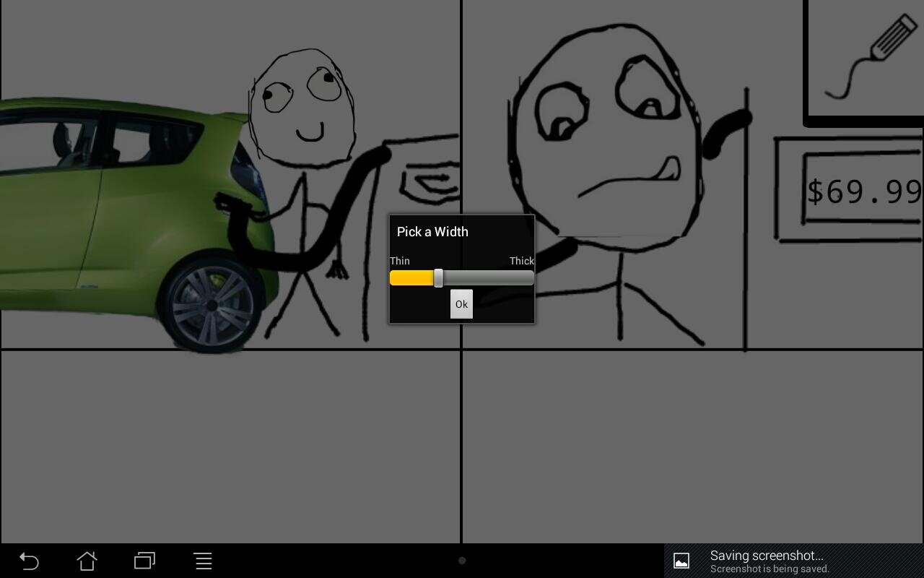Viewport: 924px width, 578px height.
Task: Click the width slider thumb handle
Action: tap(438, 278)
